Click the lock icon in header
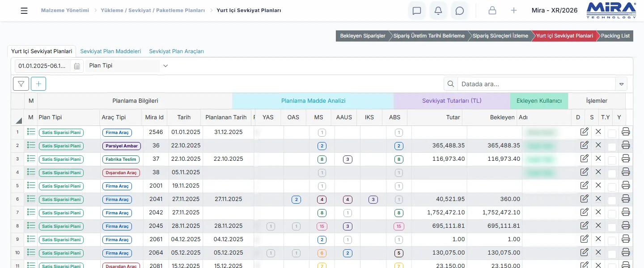The width and height of the screenshot is (644, 268). [492, 11]
